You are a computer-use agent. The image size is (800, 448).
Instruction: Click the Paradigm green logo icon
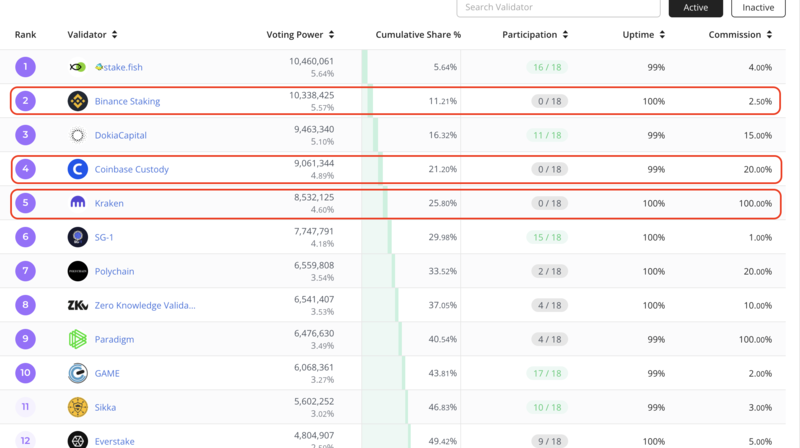pyautogui.click(x=78, y=339)
